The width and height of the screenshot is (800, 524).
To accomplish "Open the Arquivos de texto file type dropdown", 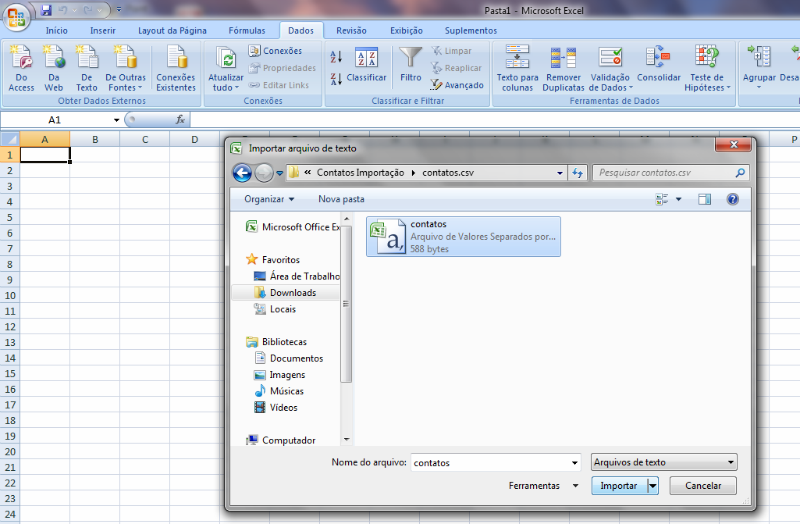I will tap(664, 462).
